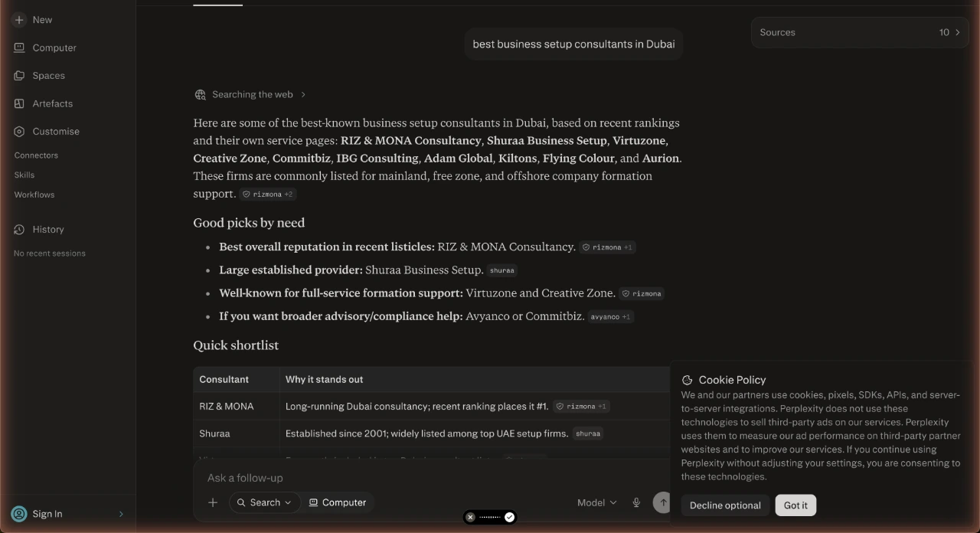Image resolution: width=980 pixels, height=533 pixels.
Task: Click the checkmark icon on bottom pill
Action: point(509,517)
